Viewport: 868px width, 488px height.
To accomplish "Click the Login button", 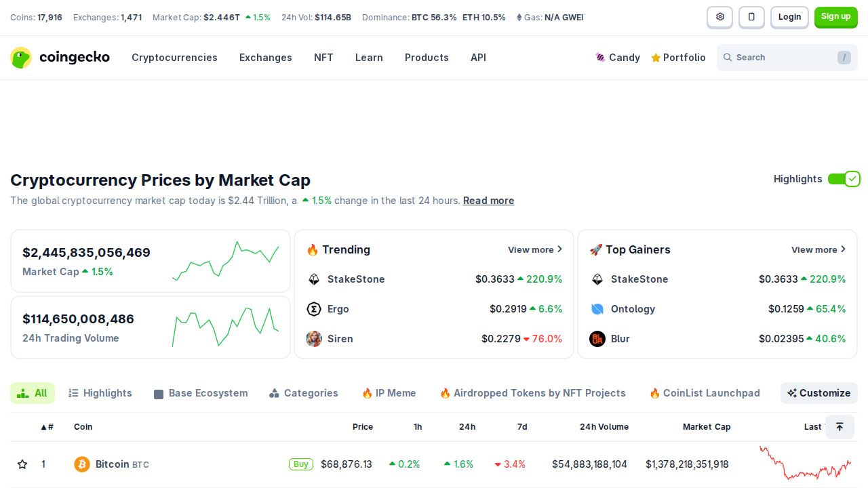I will click(789, 17).
